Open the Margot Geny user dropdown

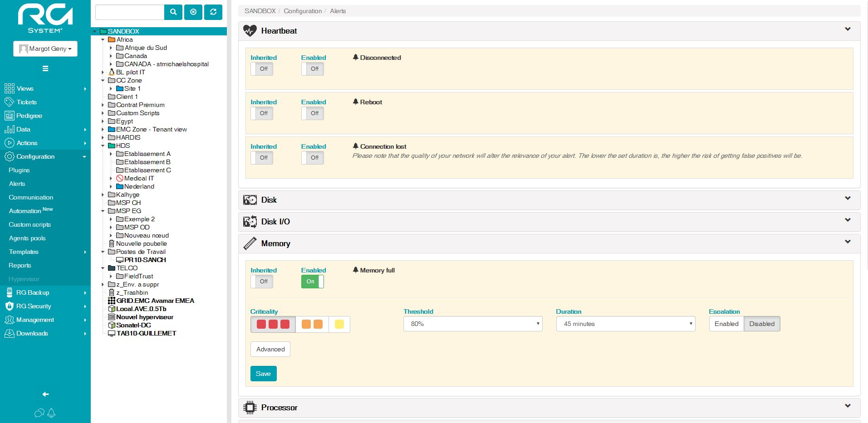pyautogui.click(x=45, y=49)
